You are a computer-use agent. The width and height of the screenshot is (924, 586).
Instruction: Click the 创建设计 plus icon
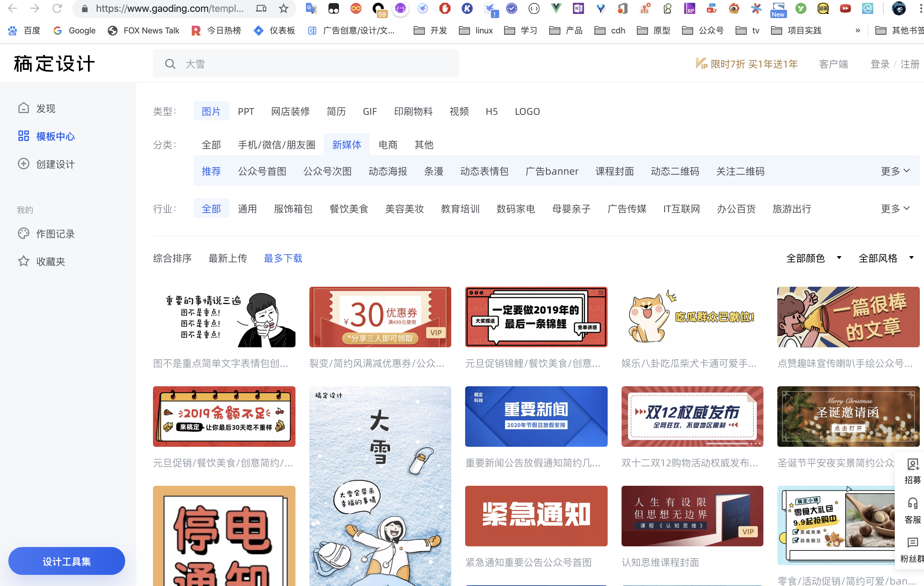click(23, 164)
